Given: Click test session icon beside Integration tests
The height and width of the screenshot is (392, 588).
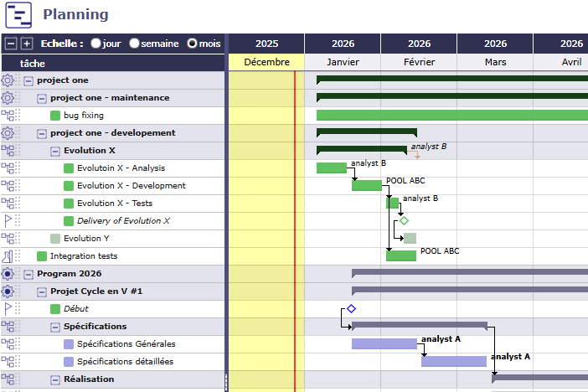Looking at the screenshot, I should 8,256.
